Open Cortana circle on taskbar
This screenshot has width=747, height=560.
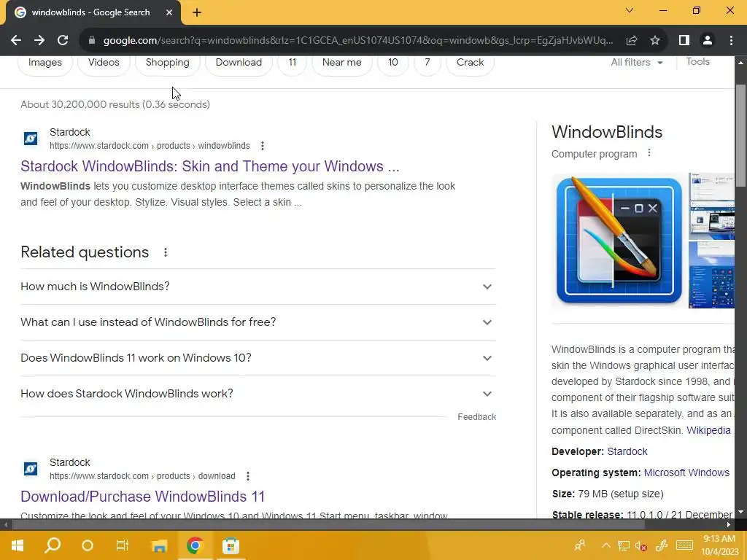[x=88, y=545]
